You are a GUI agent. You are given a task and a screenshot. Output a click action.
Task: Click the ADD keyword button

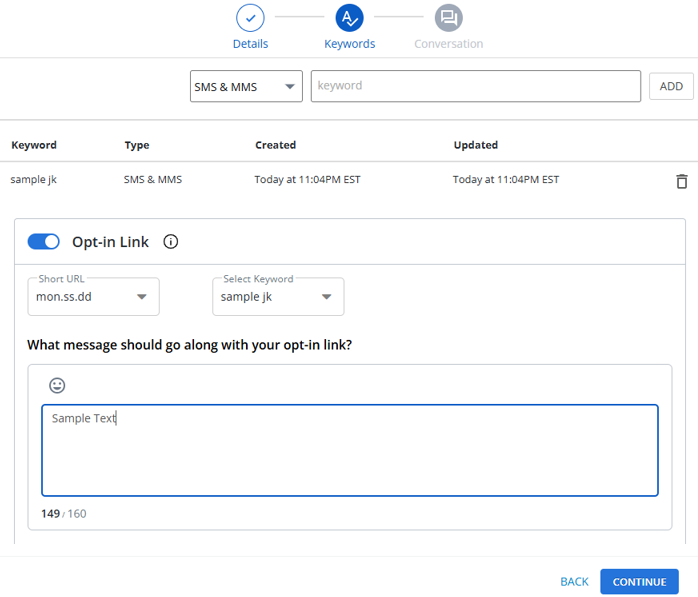(x=671, y=86)
